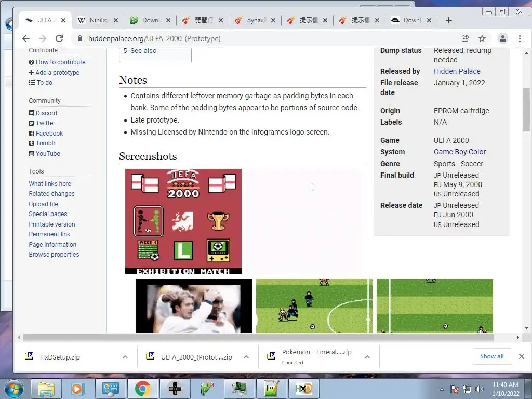Switch to the green Downl tab
The height and width of the screenshot is (399, 532).
150,20
